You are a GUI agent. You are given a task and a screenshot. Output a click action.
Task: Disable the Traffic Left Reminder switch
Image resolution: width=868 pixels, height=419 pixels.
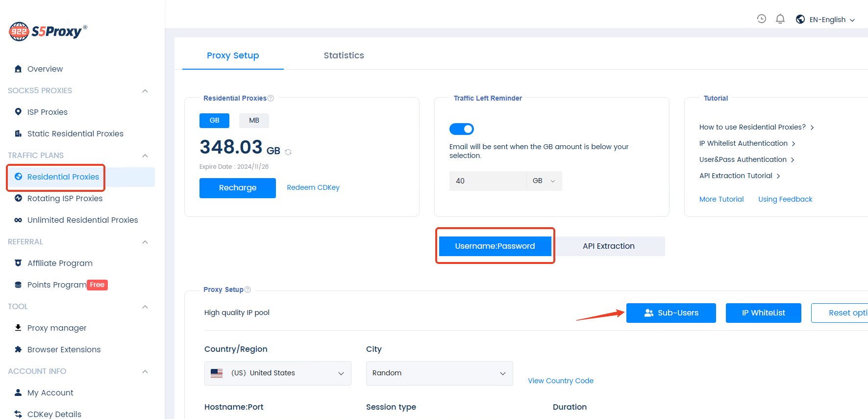coord(461,129)
